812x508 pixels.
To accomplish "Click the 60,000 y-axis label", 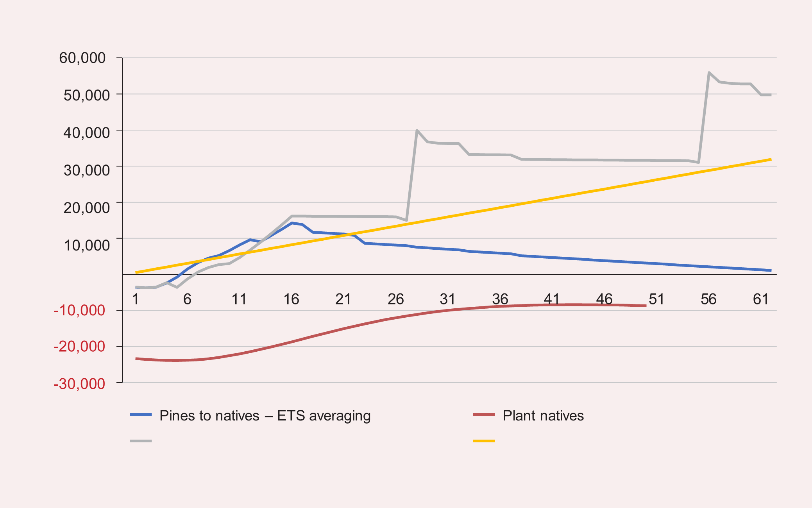I will coord(82,58).
